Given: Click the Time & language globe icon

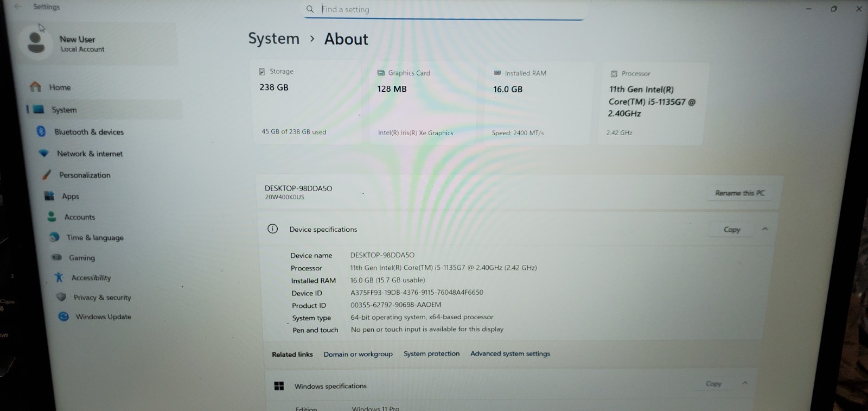Looking at the screenshot, I should click(54, 237).
